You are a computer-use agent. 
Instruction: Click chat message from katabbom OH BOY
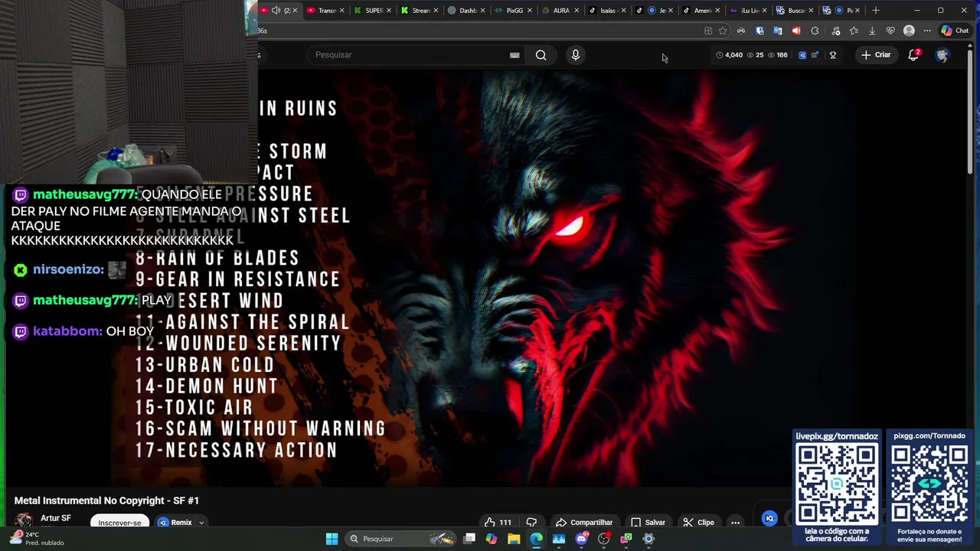84,331
